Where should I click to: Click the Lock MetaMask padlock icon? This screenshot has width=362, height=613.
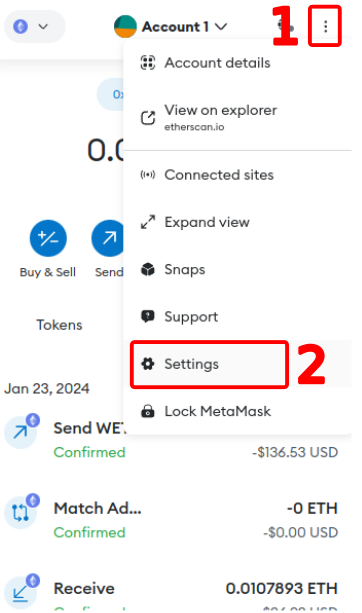tap(148, 411)
